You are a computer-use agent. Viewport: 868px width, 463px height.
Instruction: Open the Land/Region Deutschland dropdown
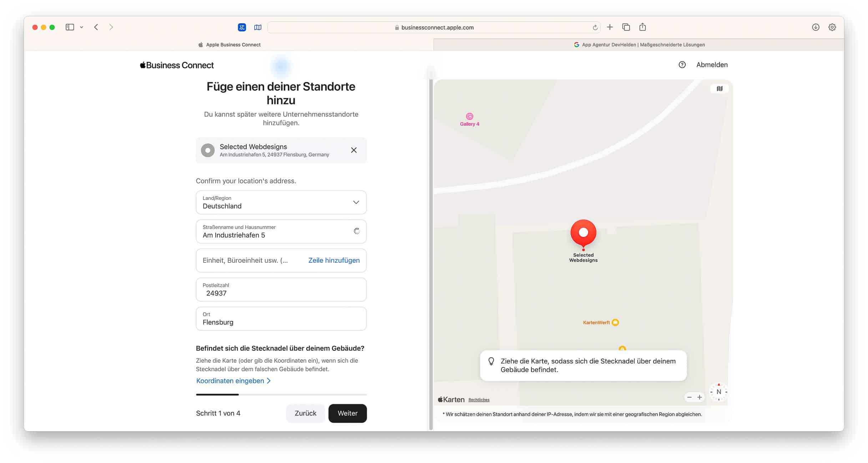click(x=281, y=202)
